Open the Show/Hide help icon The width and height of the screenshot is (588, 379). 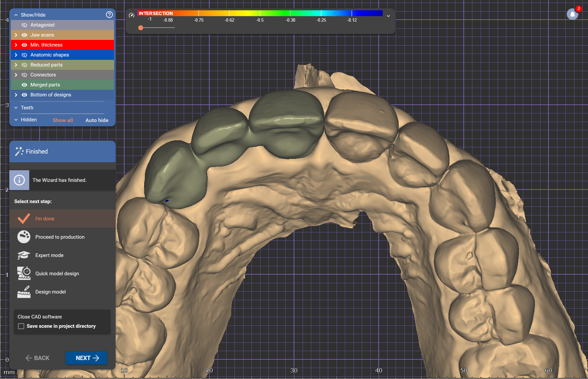[109, 15]
